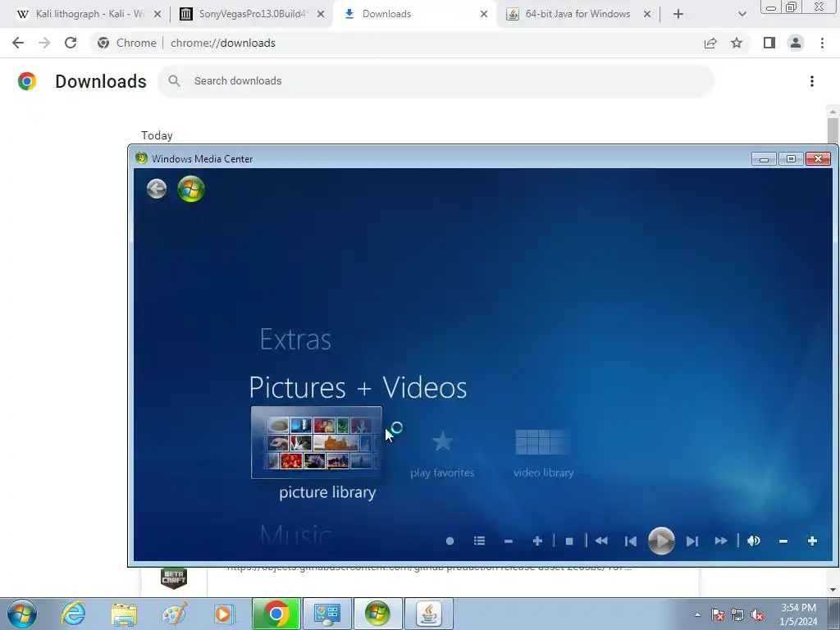This screenshot has width=840, height=630.
Task: Select the Extras menu heading
Action: pos(295,339)
